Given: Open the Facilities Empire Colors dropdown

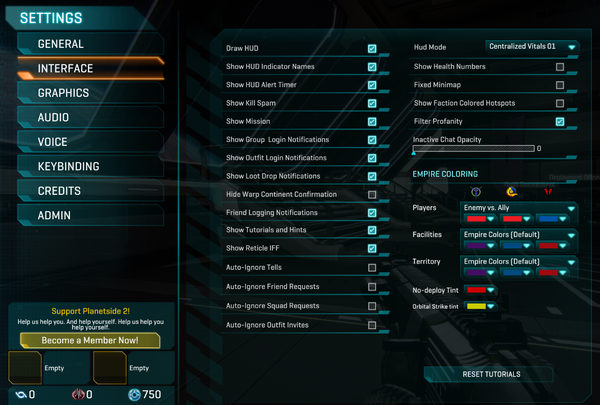Looking at the screenshot, I should (x=519, y=235).
